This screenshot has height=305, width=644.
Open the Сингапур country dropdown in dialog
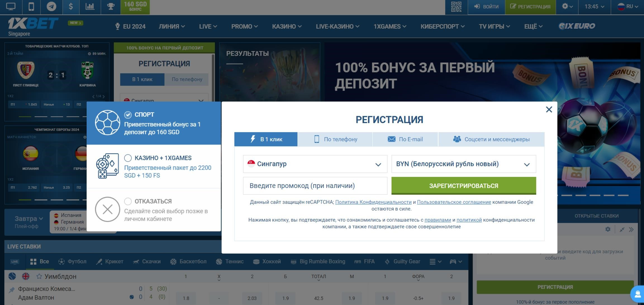coord(315,164)
